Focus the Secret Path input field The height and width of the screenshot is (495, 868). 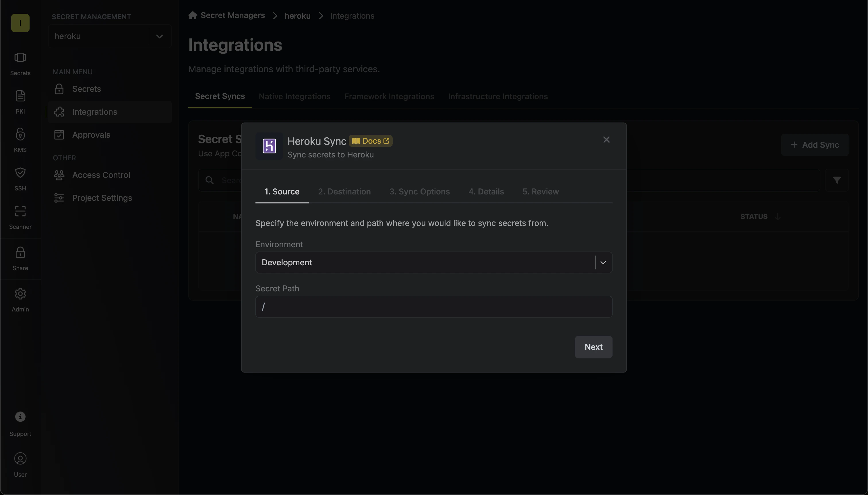(433, 307)
